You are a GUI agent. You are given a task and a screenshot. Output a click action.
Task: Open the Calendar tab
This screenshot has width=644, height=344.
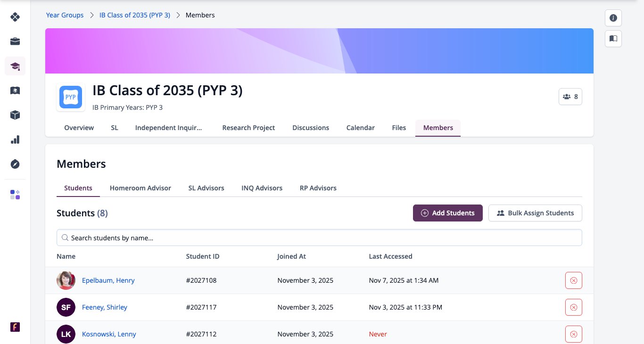(361, 128)
